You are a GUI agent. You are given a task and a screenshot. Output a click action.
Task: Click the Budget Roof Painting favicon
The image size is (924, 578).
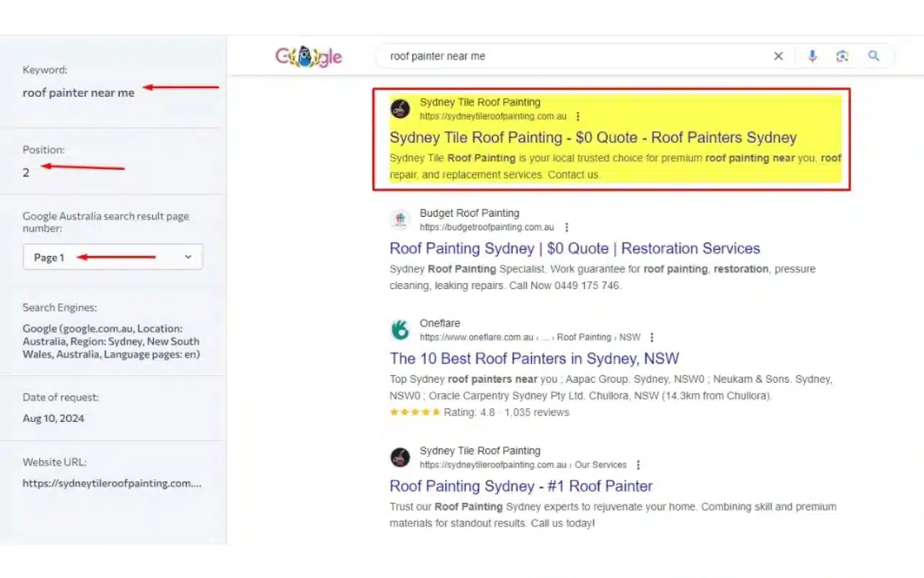(x=400, y=220)
